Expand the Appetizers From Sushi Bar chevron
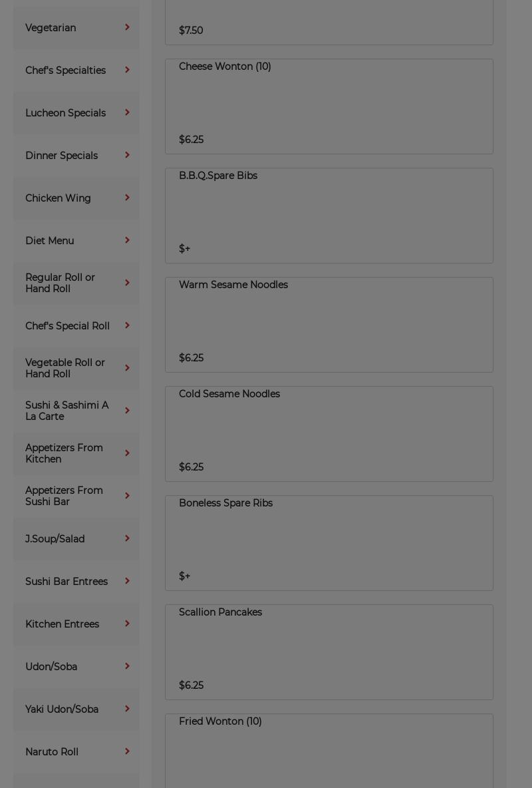This screenshot has height=788, width=532. (x=127, y=496)
